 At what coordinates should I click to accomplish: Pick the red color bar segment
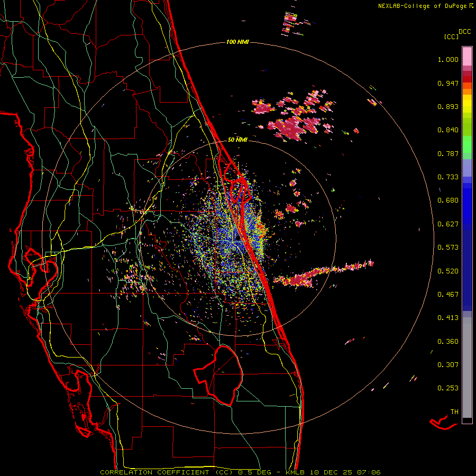coord(467,79)
